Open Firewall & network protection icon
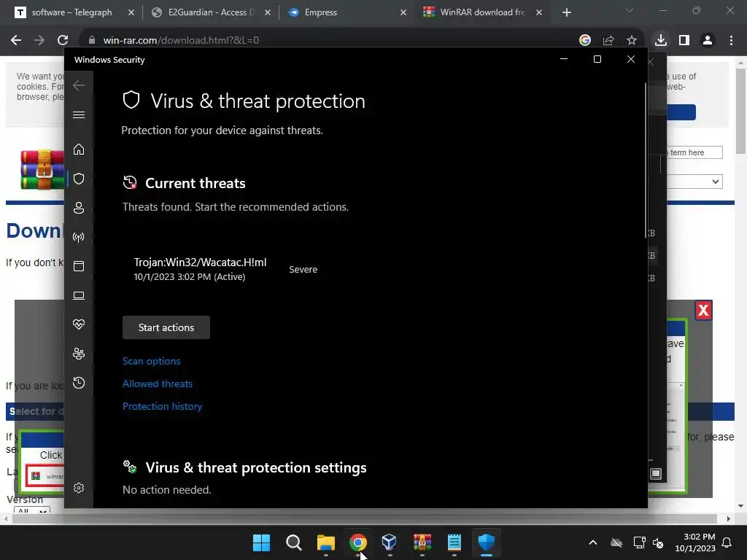The width and height of the screenshot is (747, 560). (79, 237)
